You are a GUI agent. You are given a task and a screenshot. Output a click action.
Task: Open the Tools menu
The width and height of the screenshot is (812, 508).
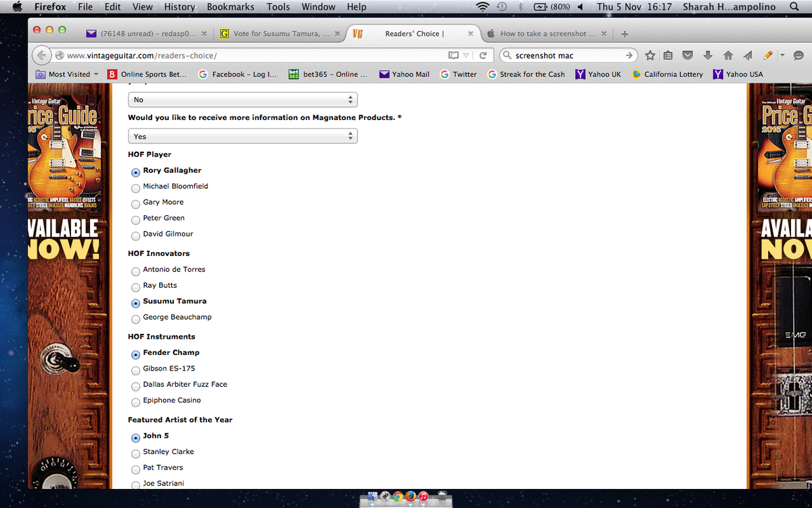tap(278, 7)
